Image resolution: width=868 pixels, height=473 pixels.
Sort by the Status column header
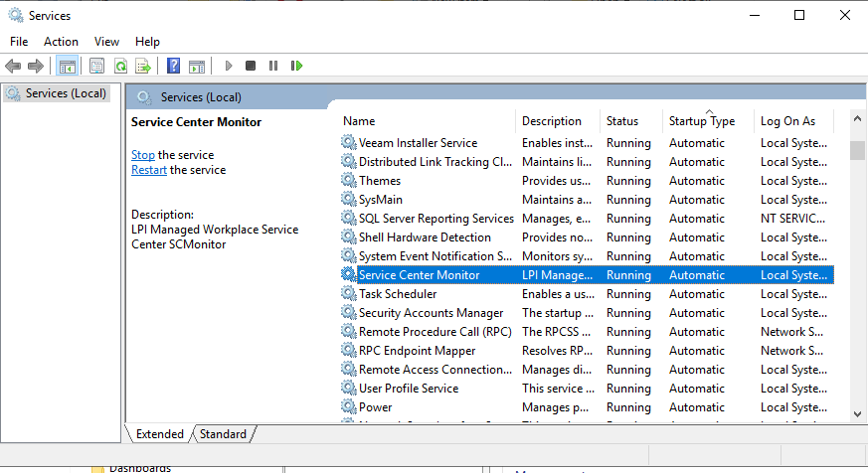point(622,121)
